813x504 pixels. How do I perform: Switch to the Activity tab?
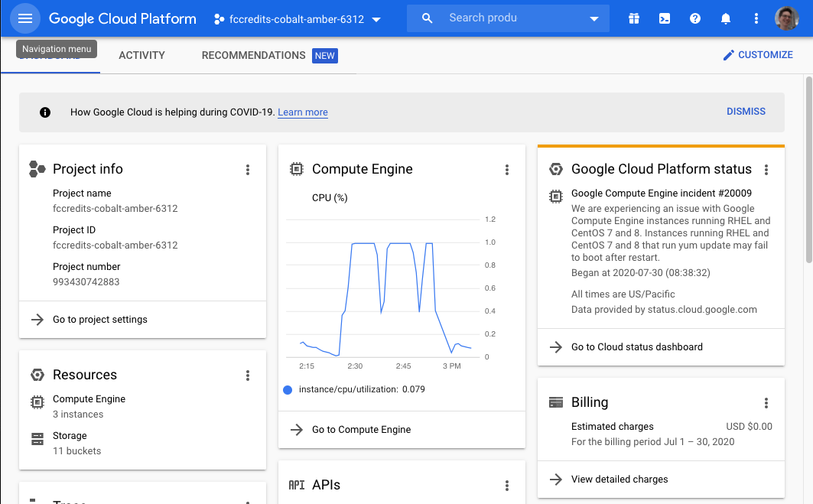point(141,55)
